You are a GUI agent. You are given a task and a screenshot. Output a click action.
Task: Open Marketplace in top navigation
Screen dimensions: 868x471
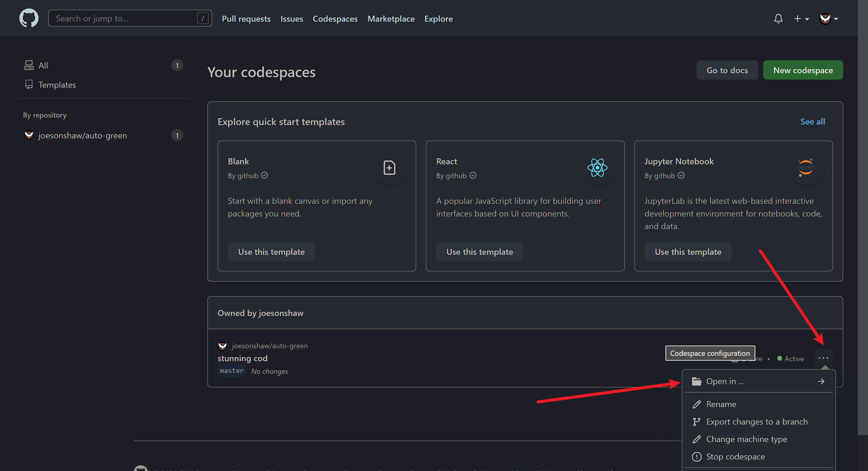(x=391, y=18)
